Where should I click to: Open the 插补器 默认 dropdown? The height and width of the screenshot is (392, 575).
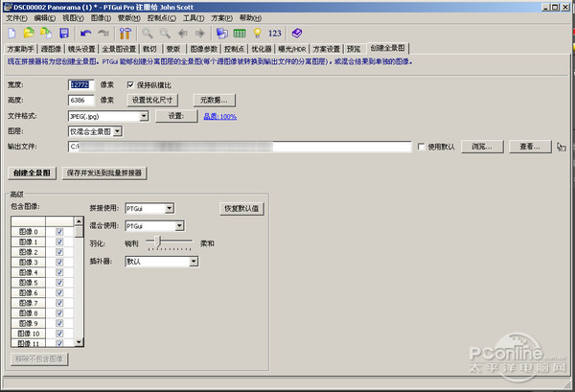click(x=194, y=262)
